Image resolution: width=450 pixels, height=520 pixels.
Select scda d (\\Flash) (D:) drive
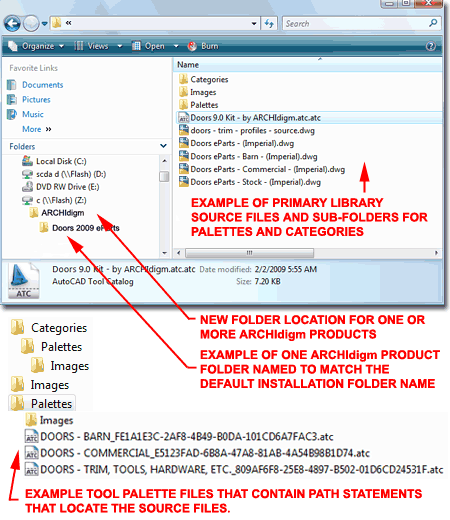(71, 174)
